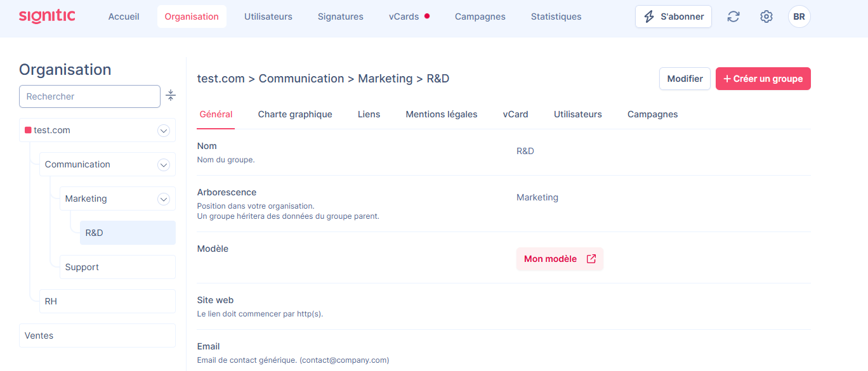
Task: Click the Signitic logo
Action: point(47,16)
